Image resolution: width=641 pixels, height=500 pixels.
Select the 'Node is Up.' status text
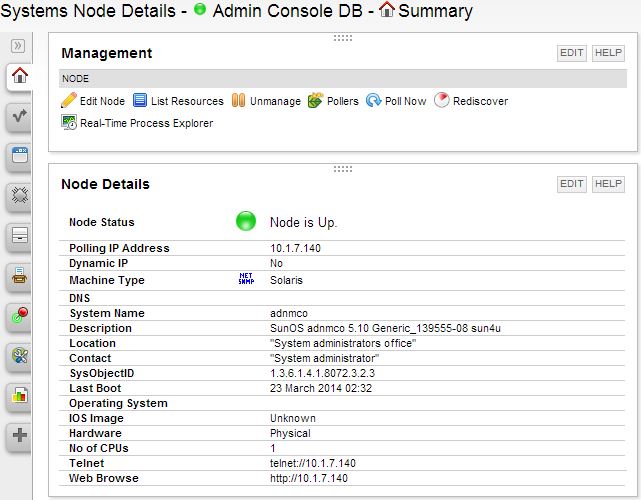303,222
